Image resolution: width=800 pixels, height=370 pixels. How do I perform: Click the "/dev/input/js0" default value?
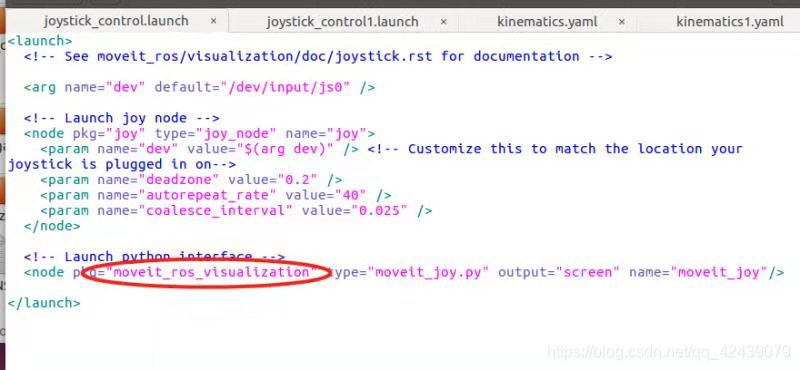(x=286, y=87)
